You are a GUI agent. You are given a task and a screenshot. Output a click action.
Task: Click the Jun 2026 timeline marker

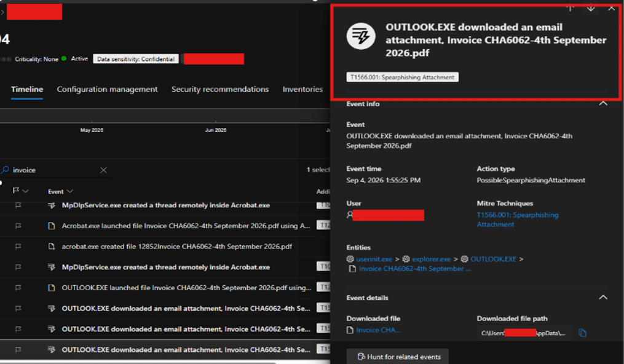[216, 130]
